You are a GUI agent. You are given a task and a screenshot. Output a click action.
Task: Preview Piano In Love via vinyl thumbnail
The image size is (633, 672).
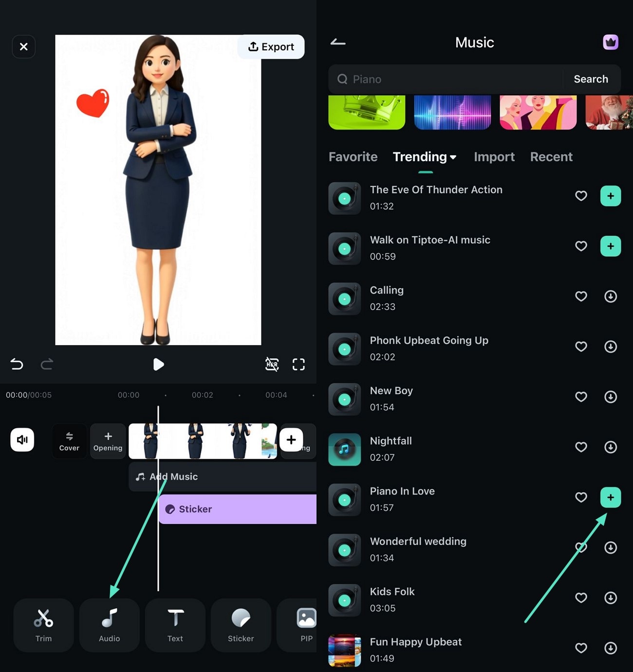[x=345, y=500]
